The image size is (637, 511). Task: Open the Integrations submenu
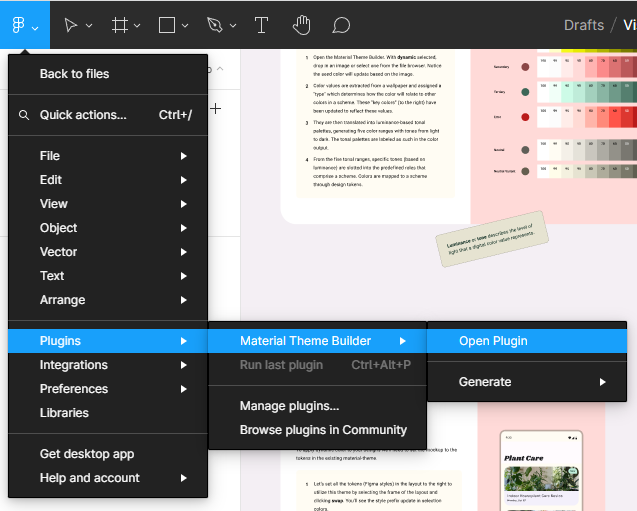108,365
